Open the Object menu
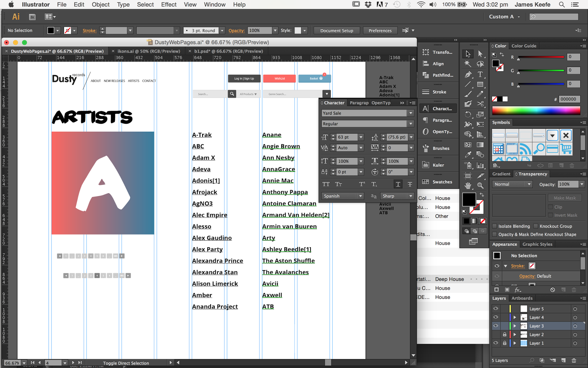The image size is (588, 368). point(101,4)
